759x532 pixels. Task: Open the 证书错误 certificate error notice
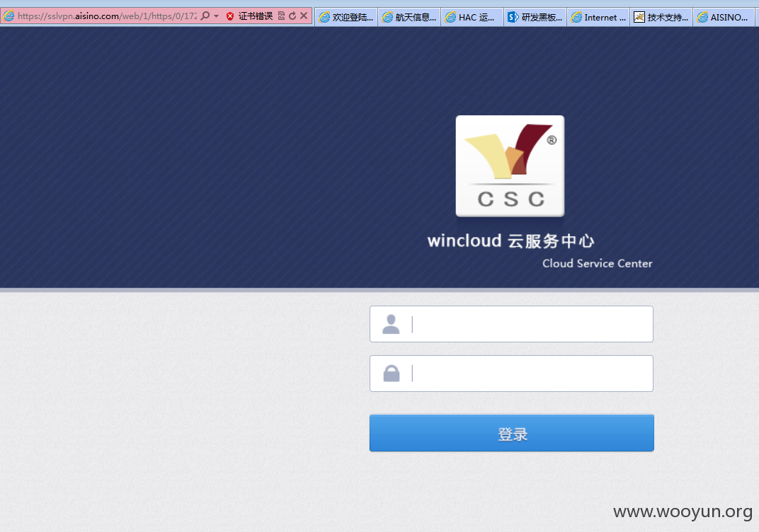(255, 16)
